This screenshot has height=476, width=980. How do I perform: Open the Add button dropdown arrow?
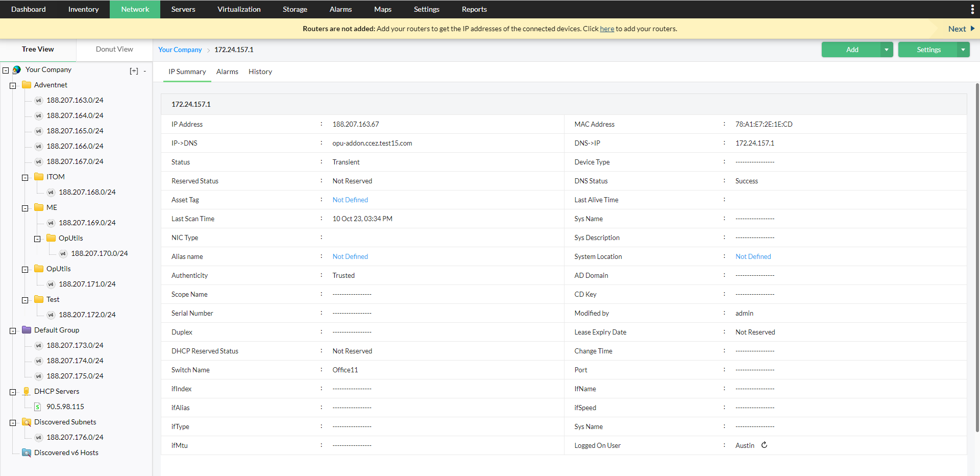pyautogui.click(x=887, y=50)
